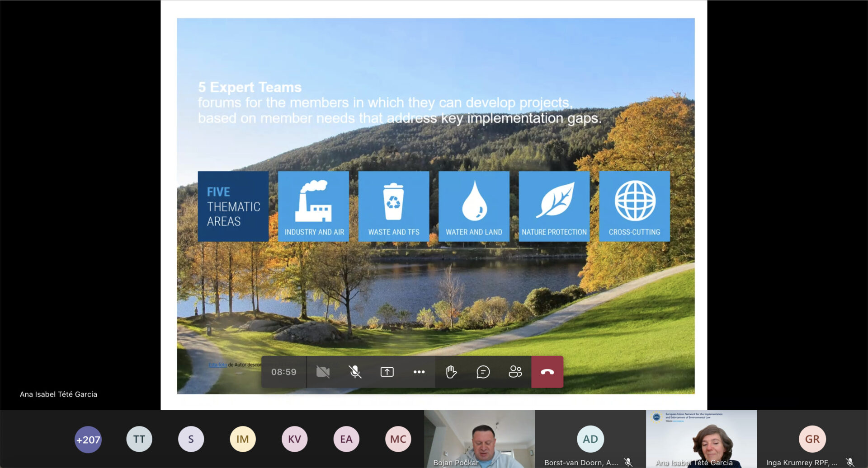Click the Industry and Air tile on slide

point(314,206)
